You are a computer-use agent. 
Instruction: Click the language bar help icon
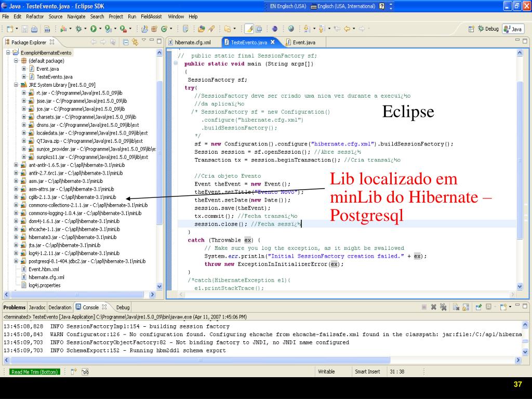[x=382, y=6]
